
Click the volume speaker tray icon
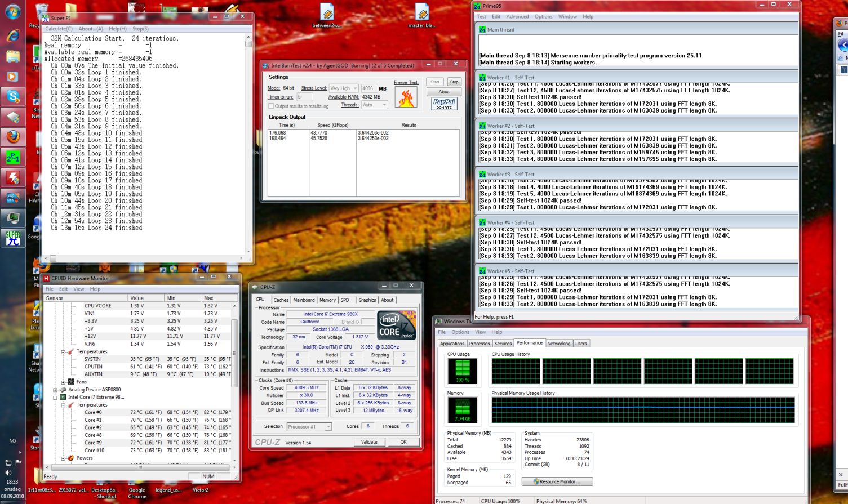(x=8, y=472)
